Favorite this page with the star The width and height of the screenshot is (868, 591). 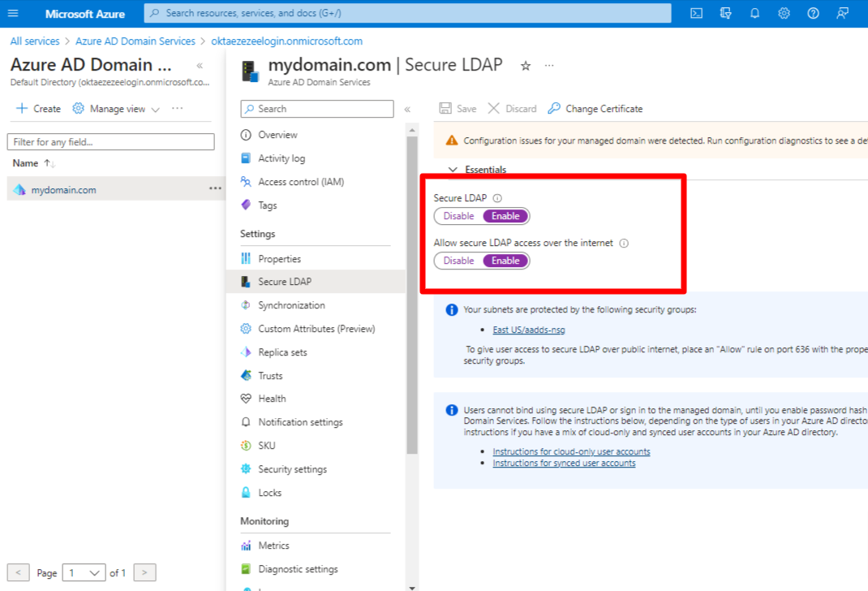click(x=526, y=66)
